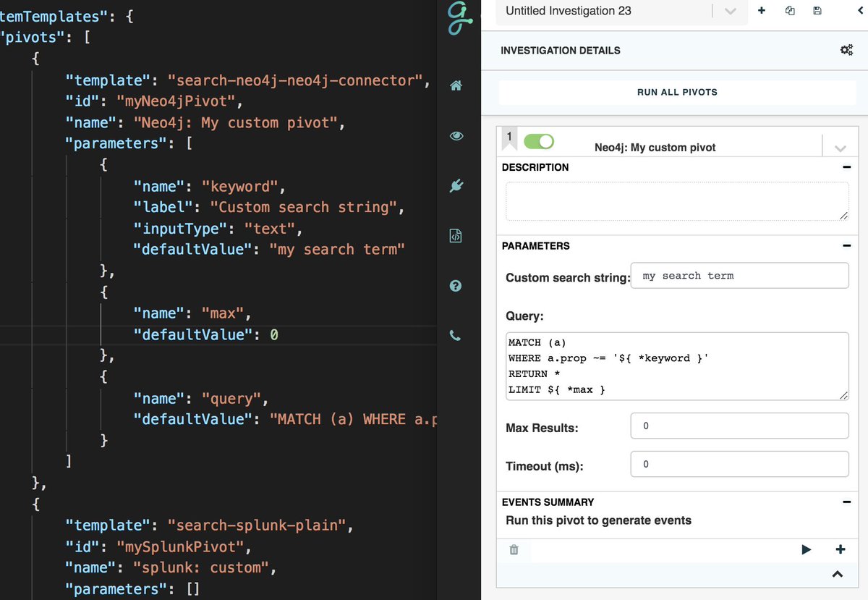Run the Neo4j pivot with the play icon
868x600 pixels.
pyautogui.click(x=806, y=550)
